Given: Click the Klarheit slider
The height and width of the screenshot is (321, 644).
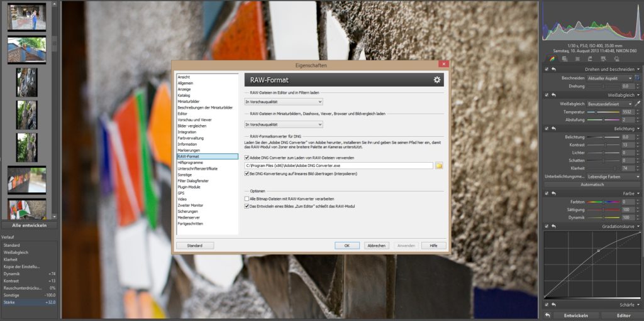Looking at the screenshot, I should [603, 168].
